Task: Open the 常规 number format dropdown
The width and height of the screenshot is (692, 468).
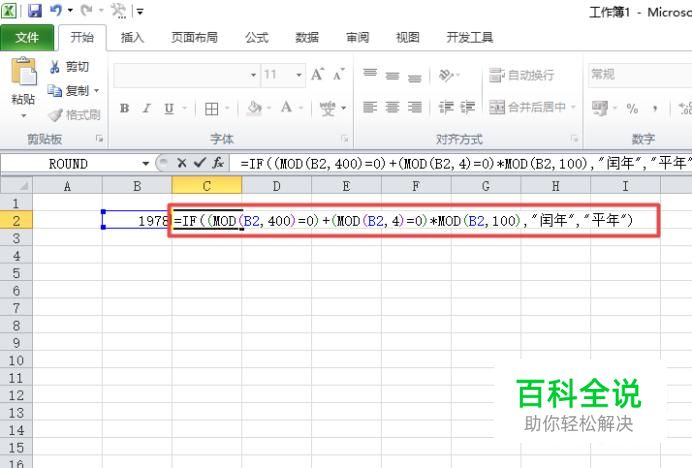Action: pos(640,74)
